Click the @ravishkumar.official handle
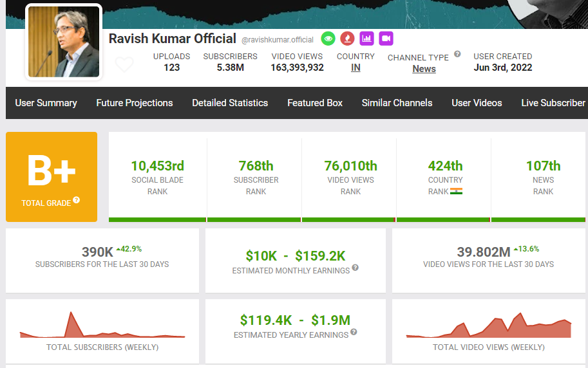Viewport: 588px width, 368px height. pyautogui.click(x=278, y=40)
